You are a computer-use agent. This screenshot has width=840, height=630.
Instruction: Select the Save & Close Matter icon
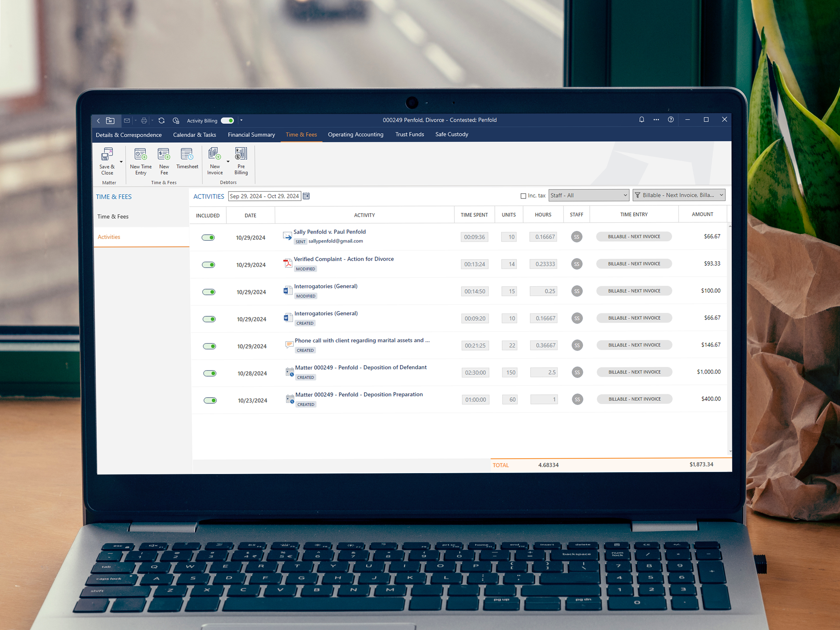click(107, 161)
